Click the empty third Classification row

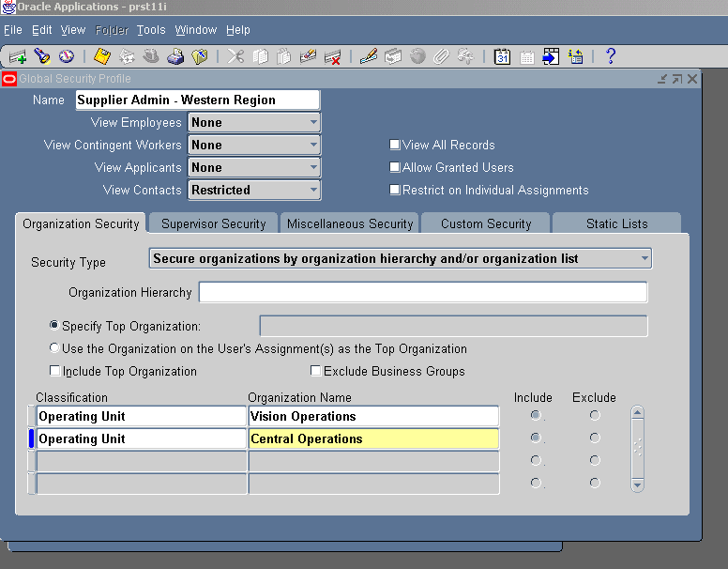click(x=141, y=461)
